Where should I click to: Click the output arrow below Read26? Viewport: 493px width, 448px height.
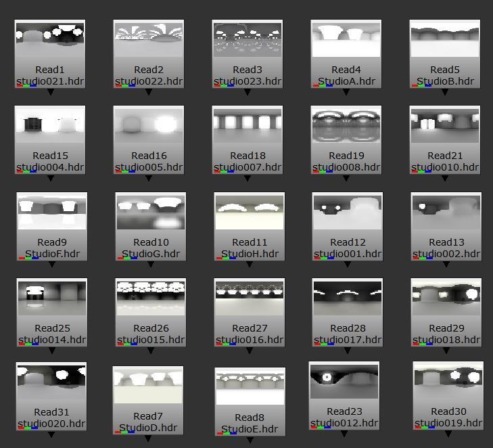click(x=151, y=350)
